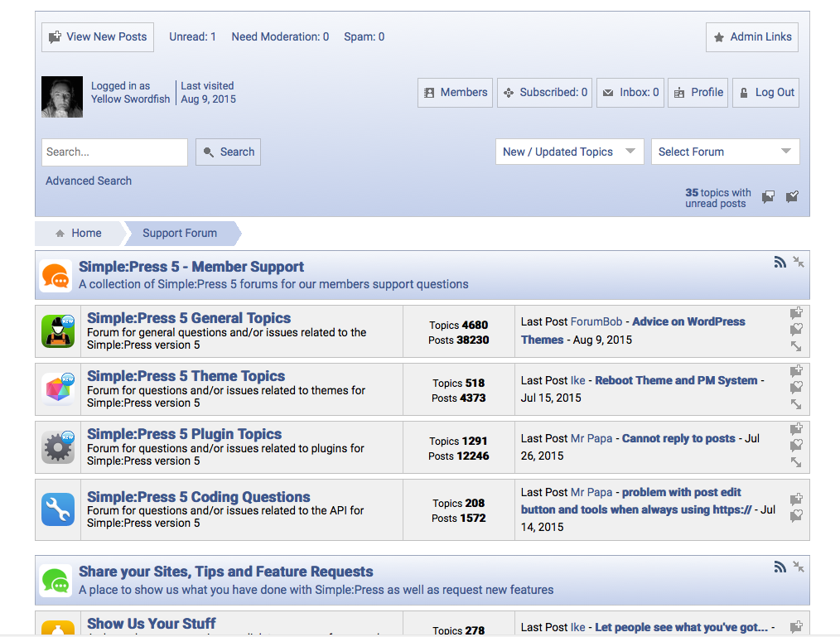Go to Home breadcrumb
This screenshot has width=840, height=637.
click(79, 234)
